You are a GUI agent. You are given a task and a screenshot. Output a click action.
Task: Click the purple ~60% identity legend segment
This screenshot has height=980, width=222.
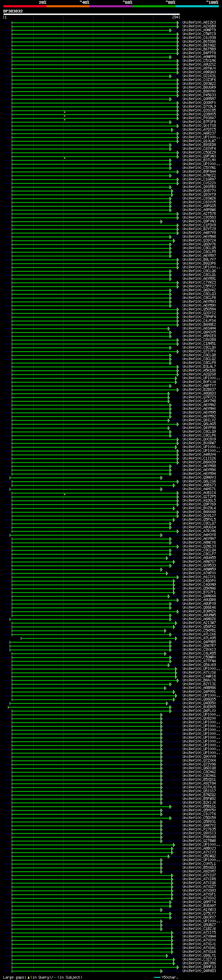pyautogui.click(x=111, y=6)
